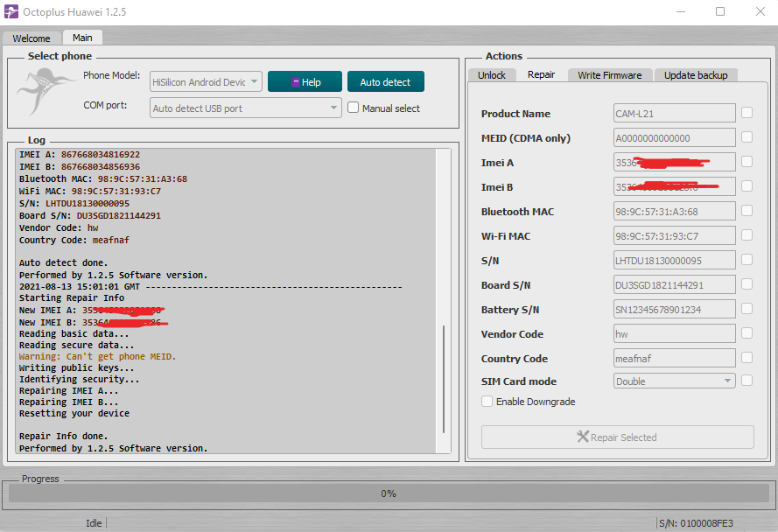Click the Vendor Code field hw
778x532 pixels.
675,333
